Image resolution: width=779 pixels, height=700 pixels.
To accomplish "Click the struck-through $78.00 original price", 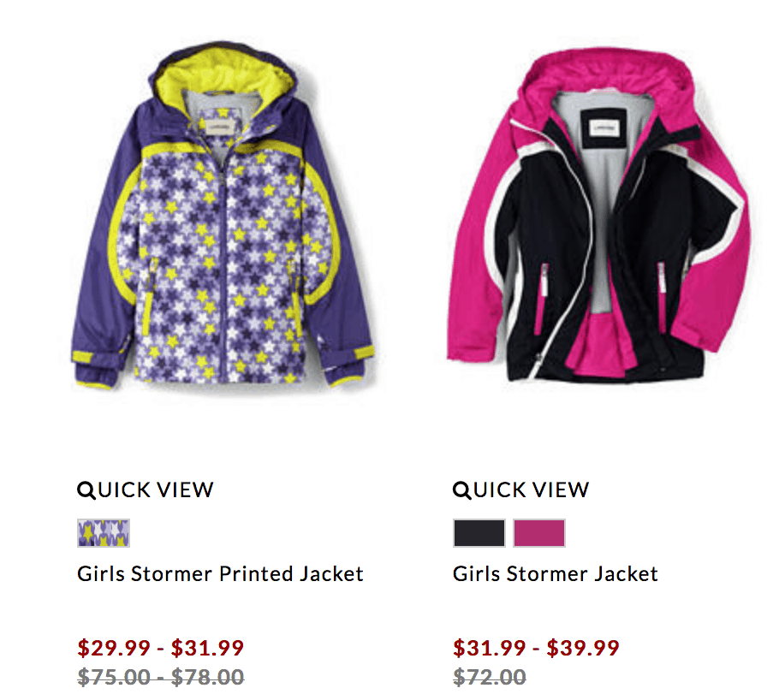I will pyautogui.click(x=208, y=677).
